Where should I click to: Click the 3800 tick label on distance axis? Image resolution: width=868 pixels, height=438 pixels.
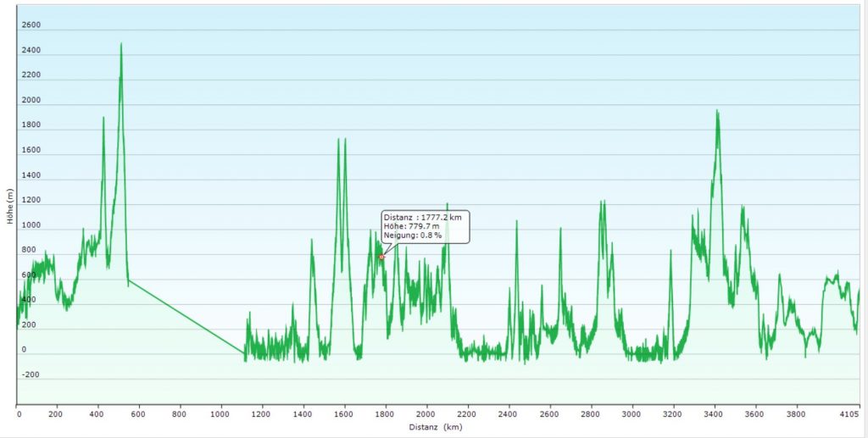click(794, 415)
